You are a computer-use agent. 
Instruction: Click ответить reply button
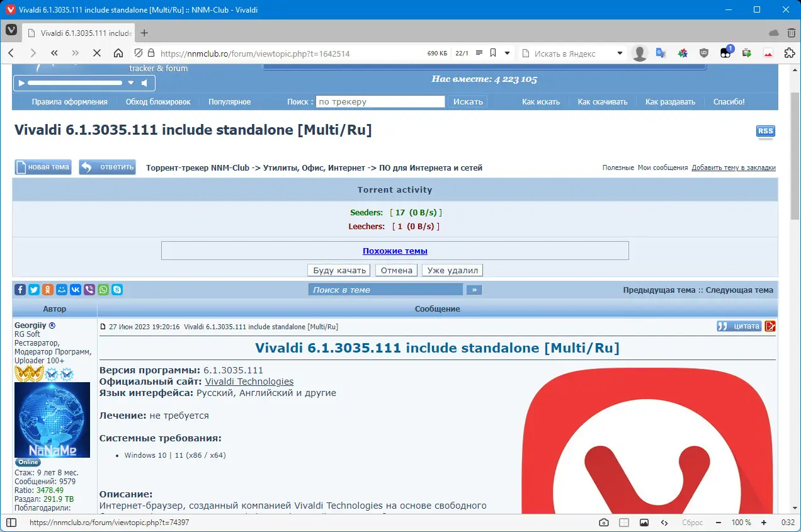tap(107, 167)
